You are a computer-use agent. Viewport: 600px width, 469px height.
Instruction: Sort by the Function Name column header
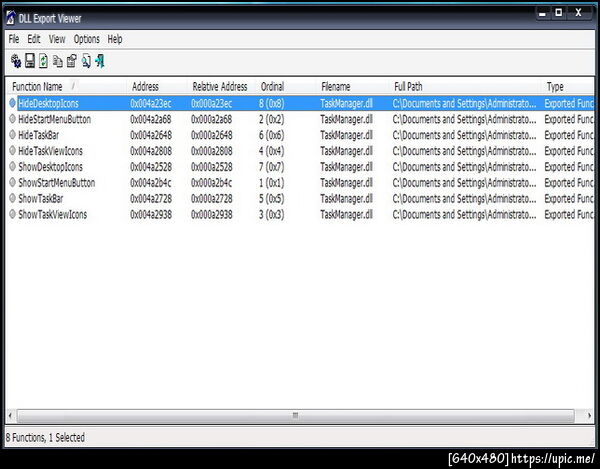[x=67, y=86]
